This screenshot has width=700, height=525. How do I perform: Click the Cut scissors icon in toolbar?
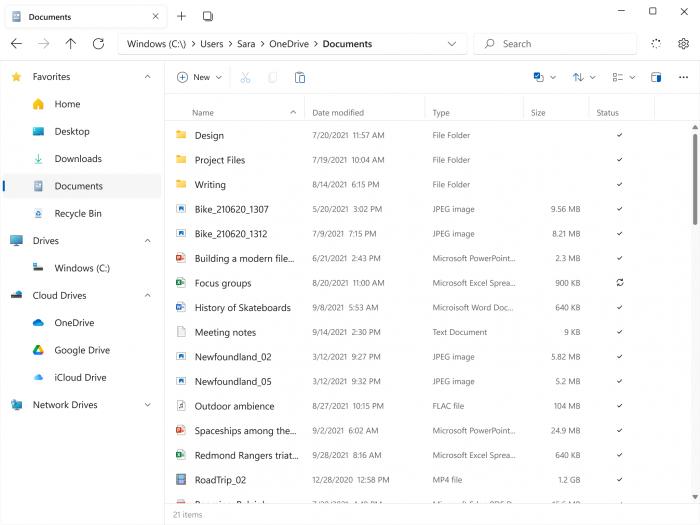coord(246,77)
